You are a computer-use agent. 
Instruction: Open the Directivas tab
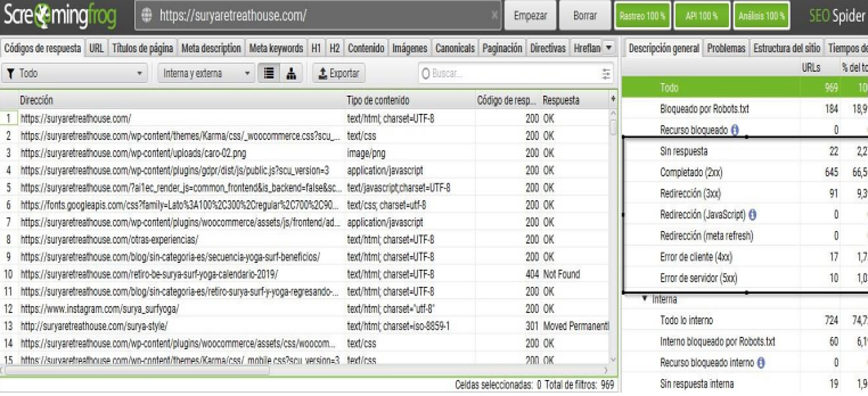tap(548, 48)
